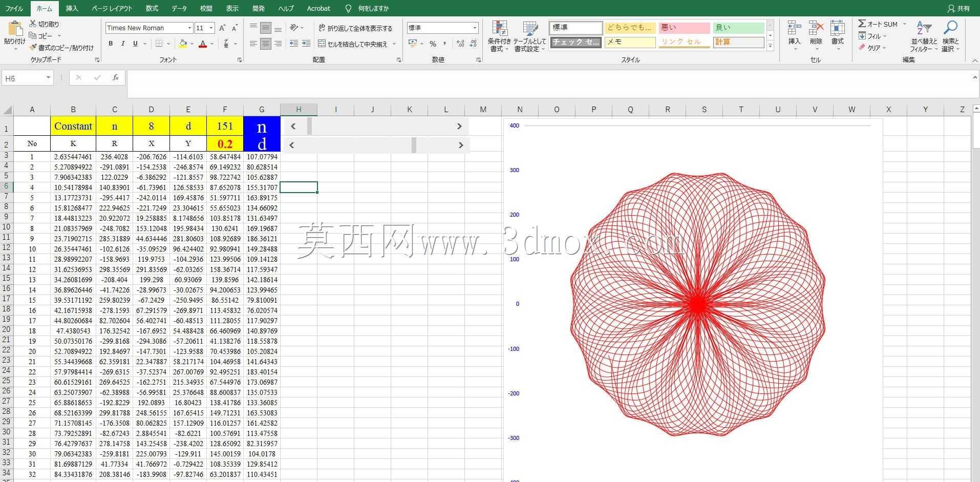This screenshot has width=980, height=482.
Task: Switch to the 数式 tab
Action: [152, 8]
